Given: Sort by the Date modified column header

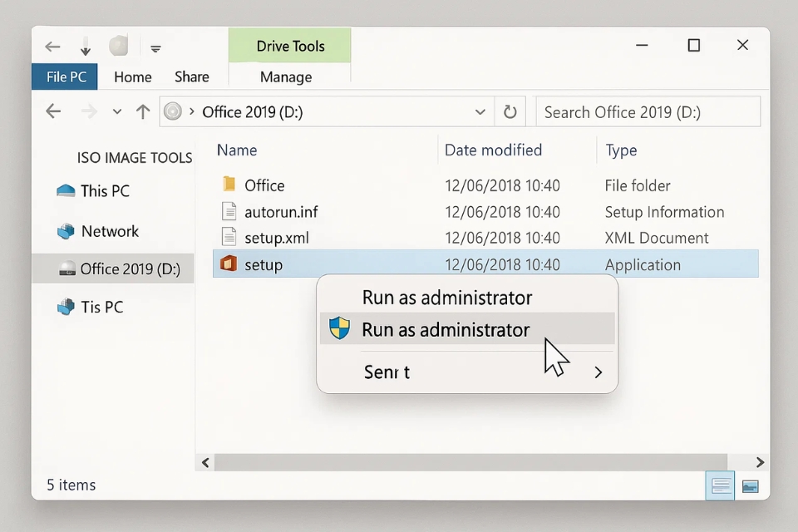Looking at the screenshot, I should [493, 150].
